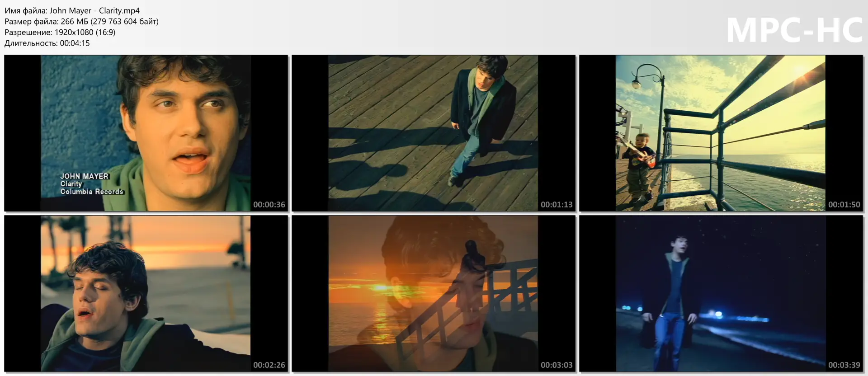868x376 pixels.
Task: Click the 'JOHN MAYER' caption in the first frame
Action: (85, 176)
